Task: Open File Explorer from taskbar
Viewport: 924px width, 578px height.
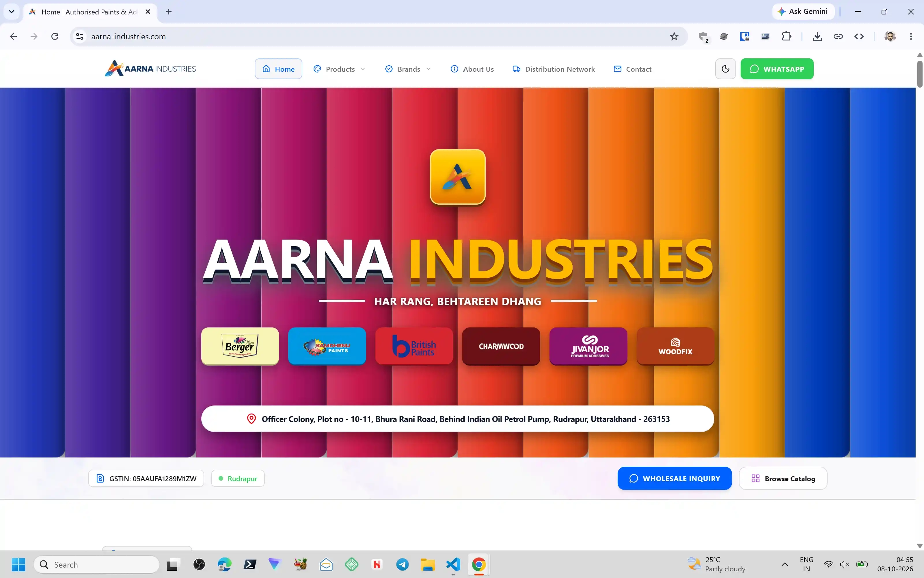Action: pos(428,564)
